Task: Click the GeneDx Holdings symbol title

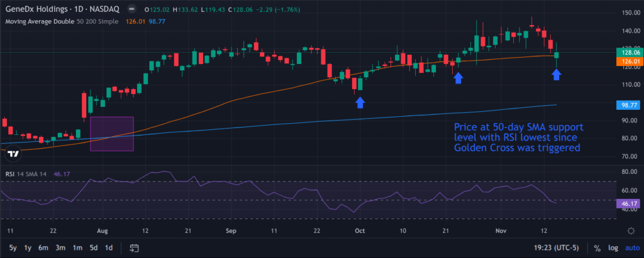Action: tap(39, 10)
